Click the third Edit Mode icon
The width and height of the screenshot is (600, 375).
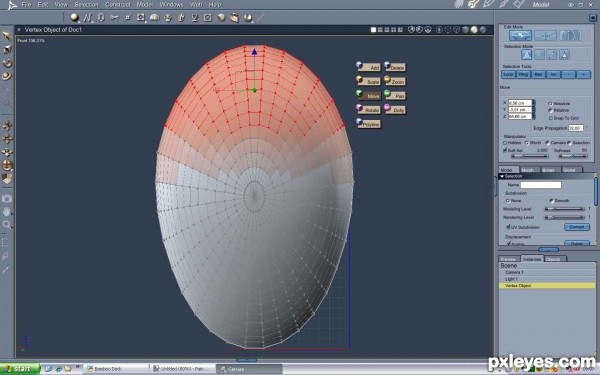click(570, 36)
